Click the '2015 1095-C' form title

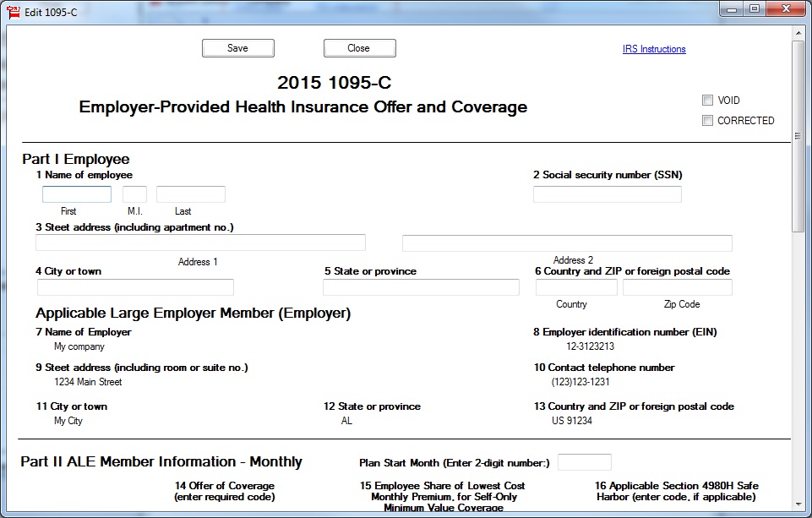334,82
